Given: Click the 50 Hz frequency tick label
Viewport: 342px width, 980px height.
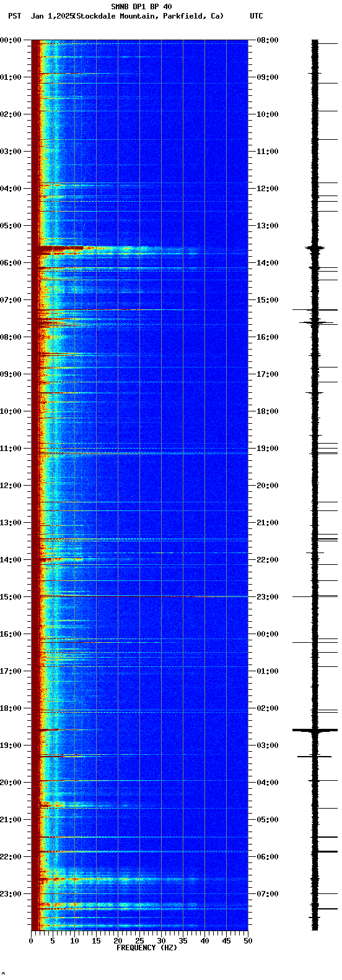Looking at the screenshot, I should coord(248,941).
